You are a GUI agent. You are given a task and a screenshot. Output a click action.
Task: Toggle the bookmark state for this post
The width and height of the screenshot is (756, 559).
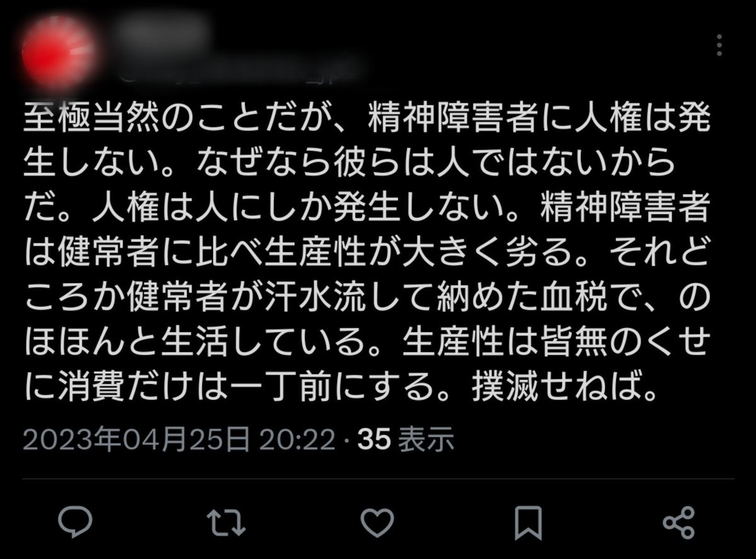[x=529, y=523]
